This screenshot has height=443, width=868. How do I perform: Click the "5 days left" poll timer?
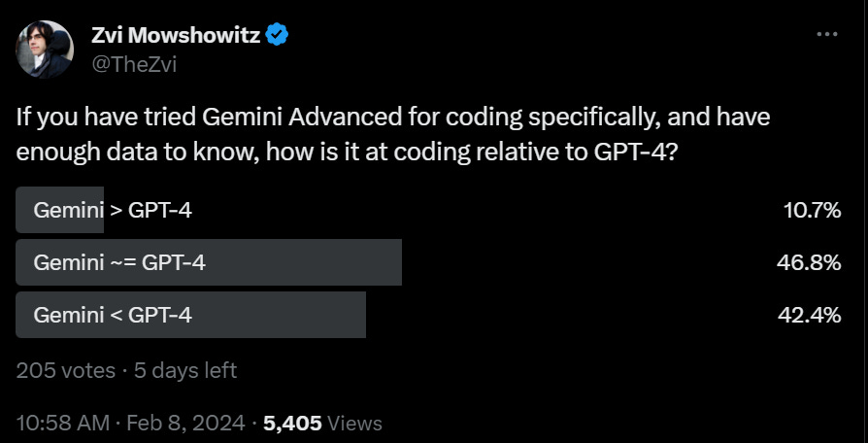coord(184,370)
